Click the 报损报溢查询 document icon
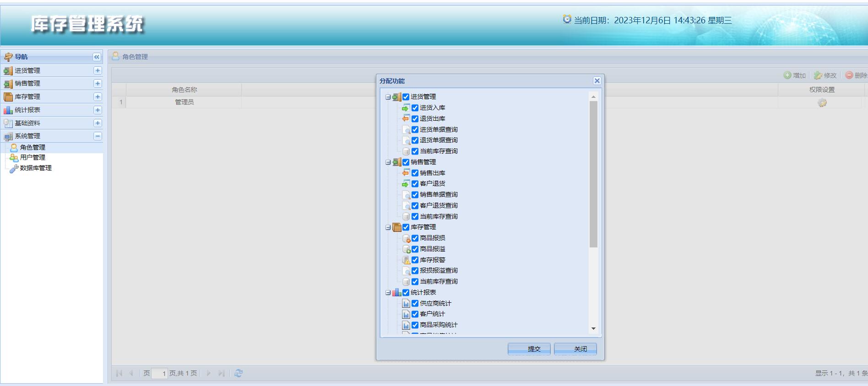The width and height of the screenshot is (868, 386). (x=406, y=271)
